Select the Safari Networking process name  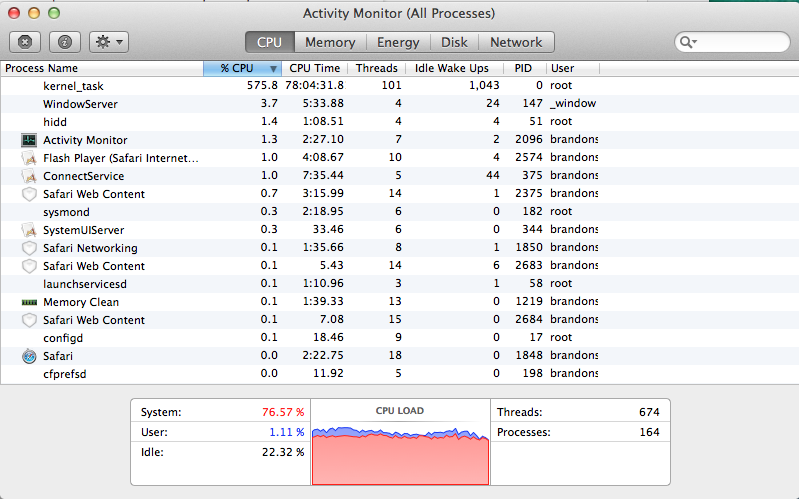[x=90, y=248]
